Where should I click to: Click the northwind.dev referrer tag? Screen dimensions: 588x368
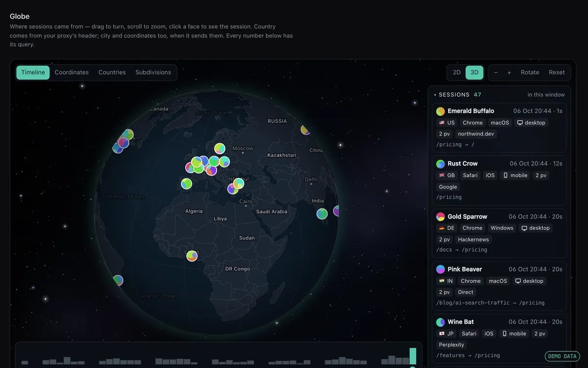[x=476, y=134]
